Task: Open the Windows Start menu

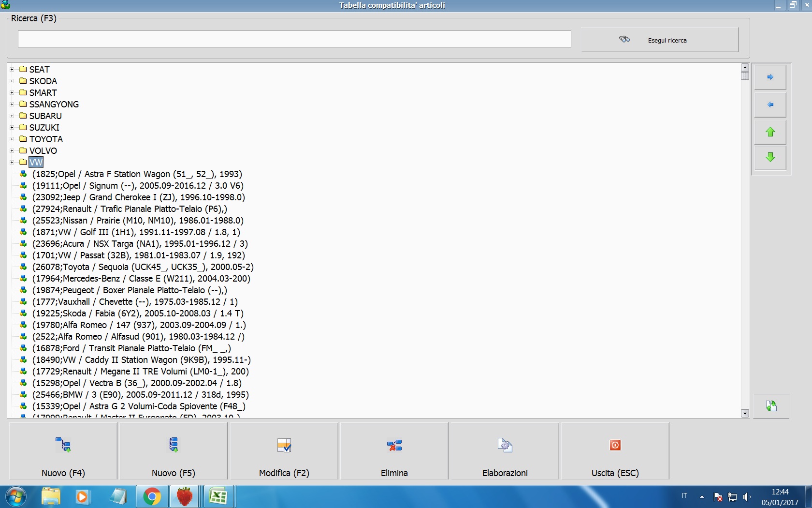Action: (x=15, y=496)
